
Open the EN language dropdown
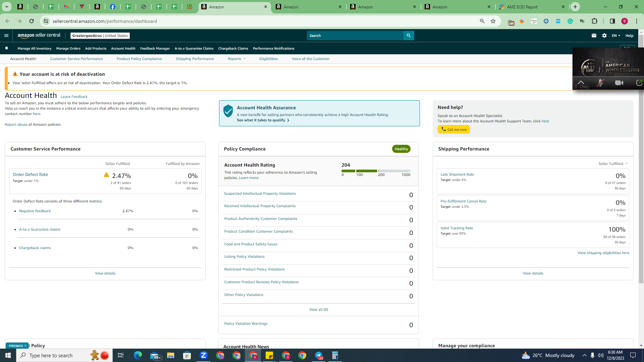pyautogui.click(x=616, y=36)
